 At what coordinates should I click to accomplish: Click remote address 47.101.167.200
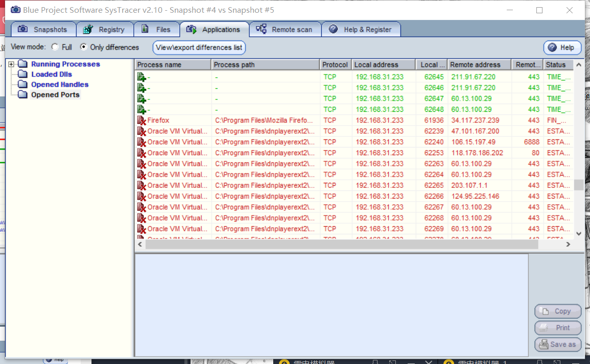(x=475, y=131)
